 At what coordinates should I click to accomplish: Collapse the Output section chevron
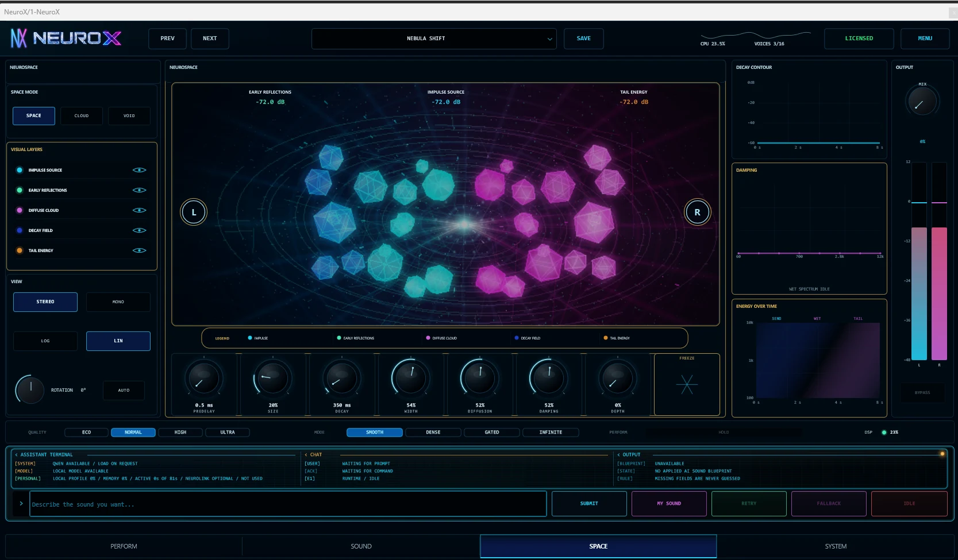pos(619,455)
